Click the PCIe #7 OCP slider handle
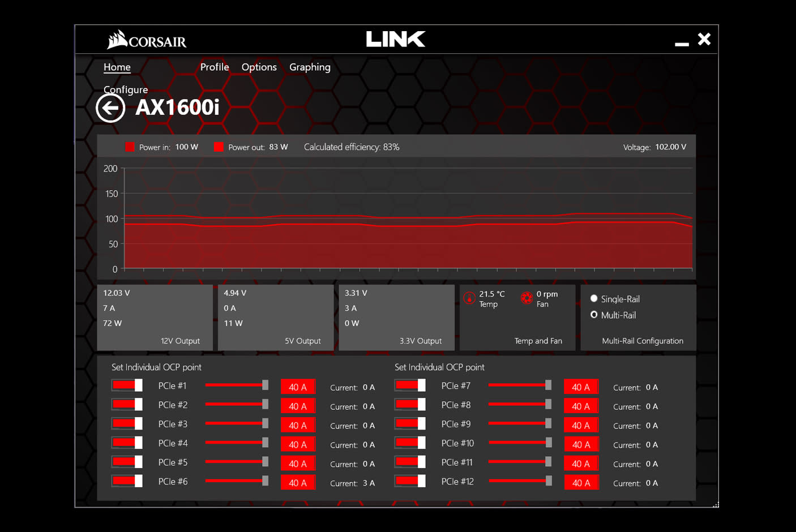This screenshot has width=796, height=532. [x=548, y=385]
